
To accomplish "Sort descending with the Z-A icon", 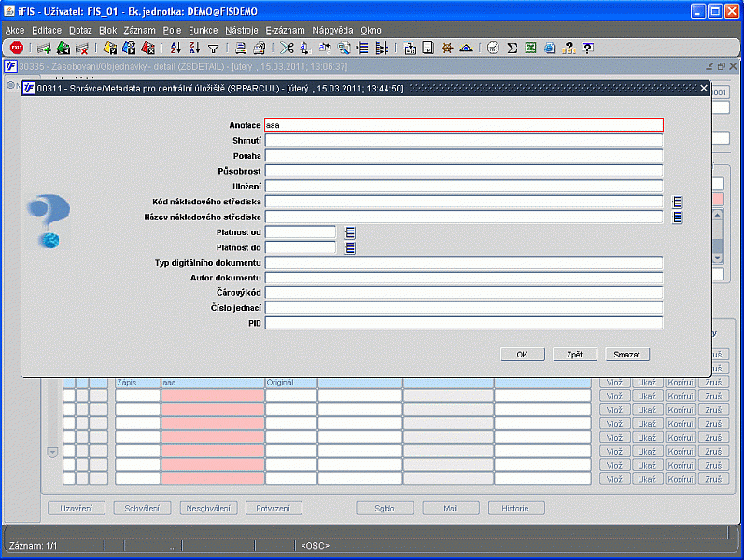I will click(x=194, y=48).
